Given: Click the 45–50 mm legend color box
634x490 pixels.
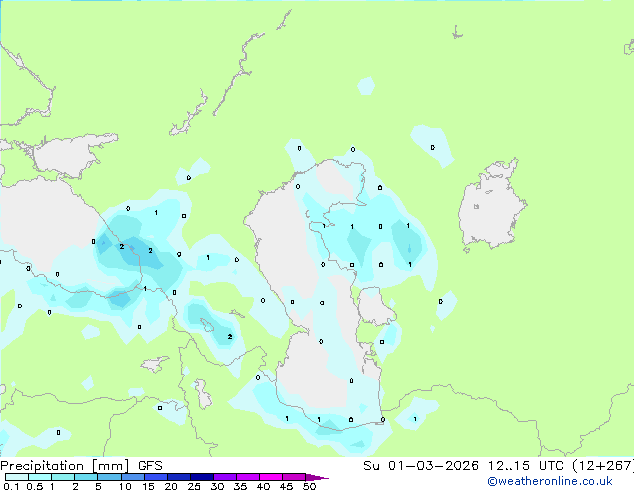Looking at the screenshot, I should tap(294, 477).
